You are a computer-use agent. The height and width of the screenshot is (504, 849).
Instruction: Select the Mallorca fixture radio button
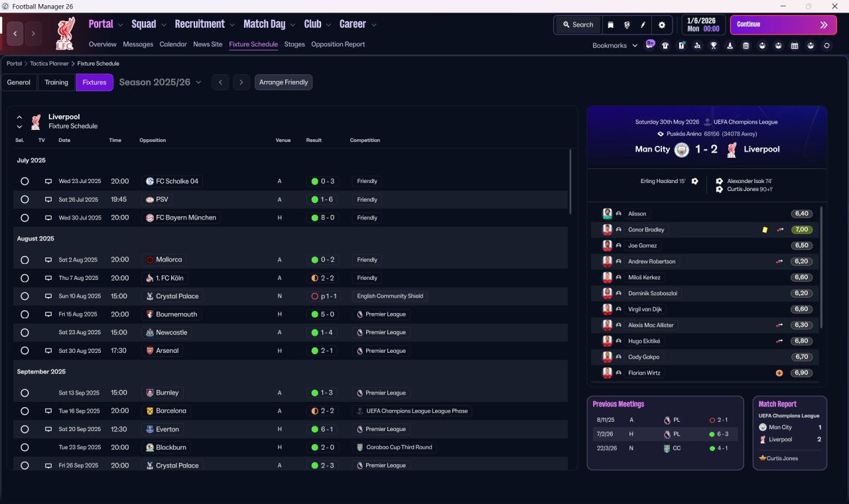[x=25, y=260]
